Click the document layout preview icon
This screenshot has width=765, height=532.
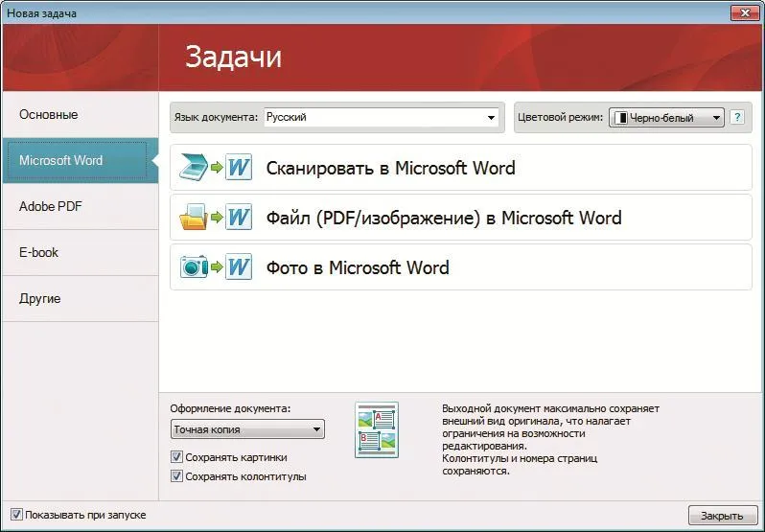377,429
